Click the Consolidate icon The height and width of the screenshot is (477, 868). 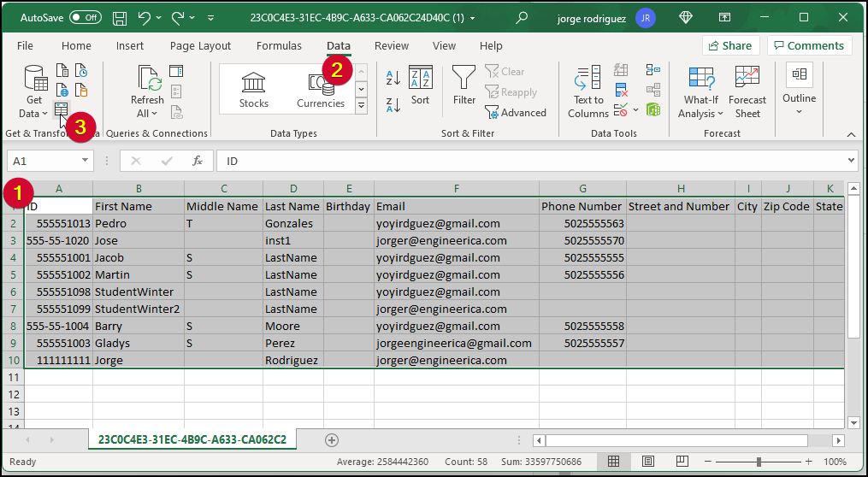pyautogui.click(x=653, y=70)
